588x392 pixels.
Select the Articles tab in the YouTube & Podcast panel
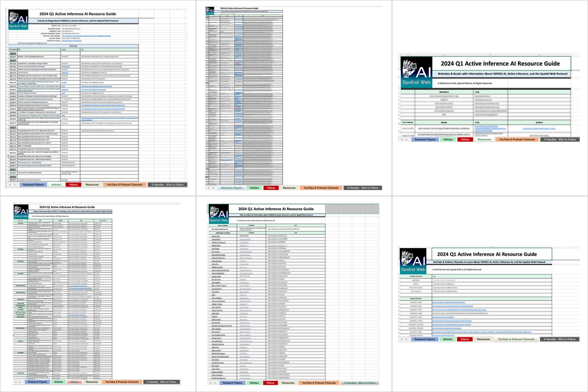tap(447, 339)
